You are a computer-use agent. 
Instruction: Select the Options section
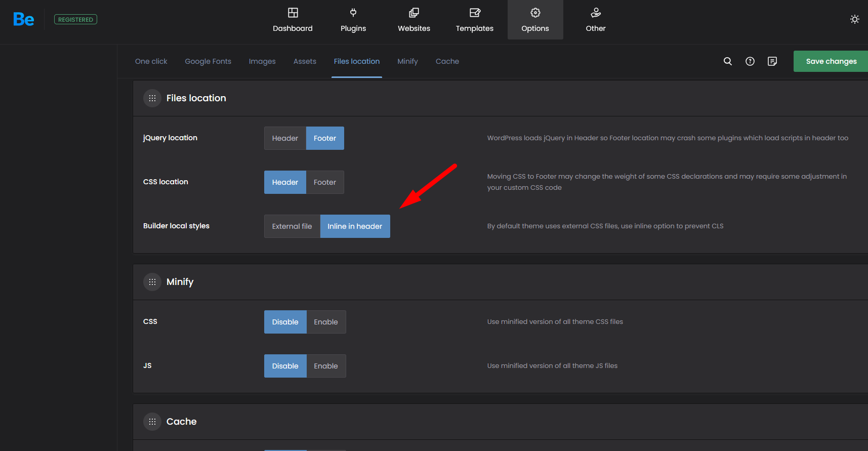point(535,20)
